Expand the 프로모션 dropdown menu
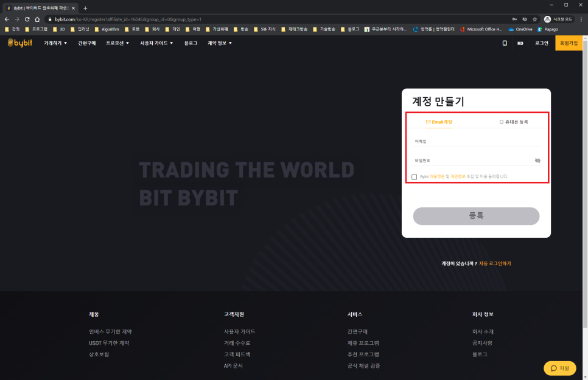Viewport: 588px width, 380px height. 117,43
